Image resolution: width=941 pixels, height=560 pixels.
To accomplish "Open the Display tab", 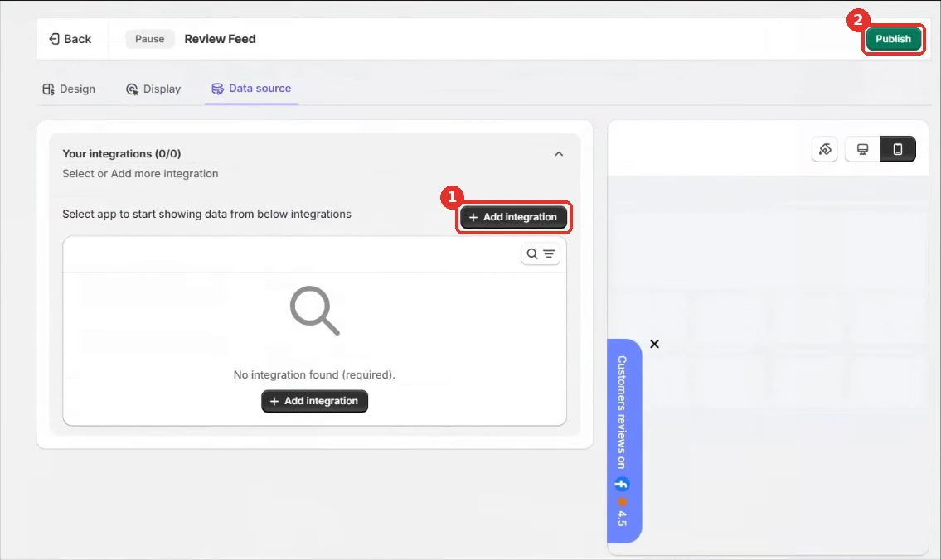I will click(x=153, y=89).
